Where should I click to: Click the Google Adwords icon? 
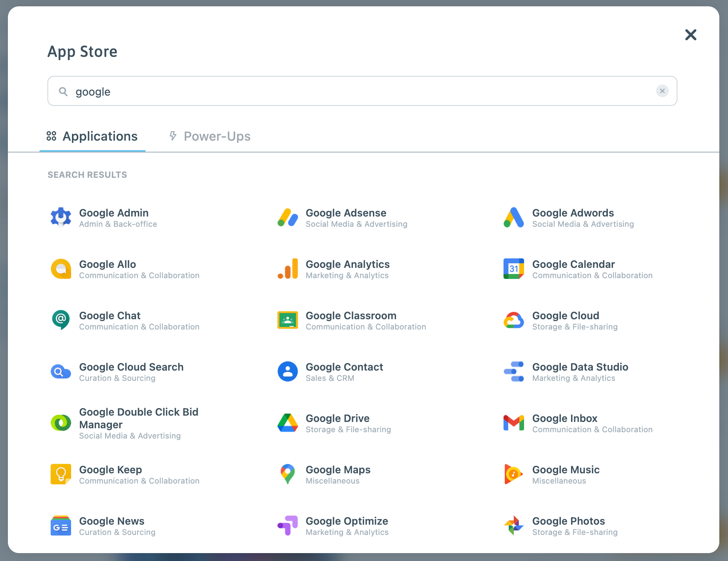pyautogui.click(x=514, y=217)
